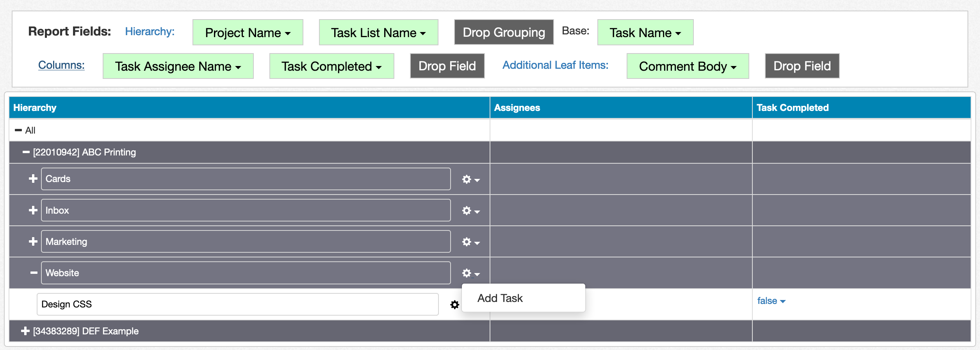Collapse the All hierarchy root
The width and height of the screenshot is (980, 350).
[18, 130]
